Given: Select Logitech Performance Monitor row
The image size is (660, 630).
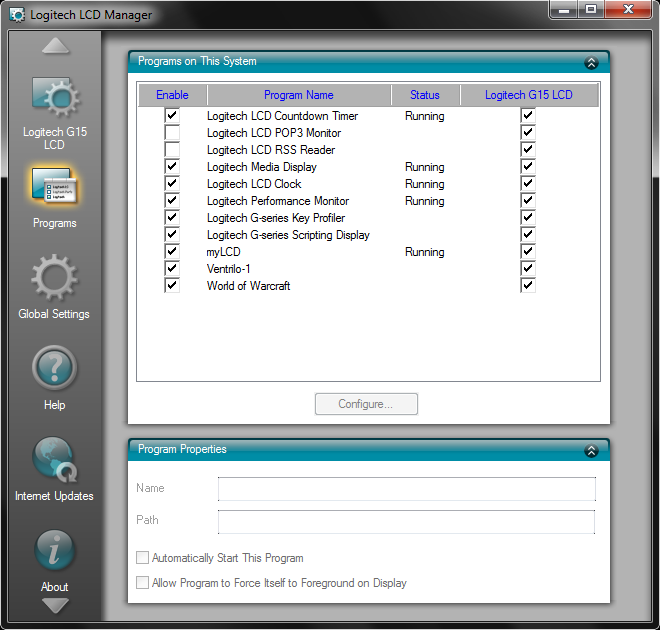Looking at the screenshot, I should (368, 201).
